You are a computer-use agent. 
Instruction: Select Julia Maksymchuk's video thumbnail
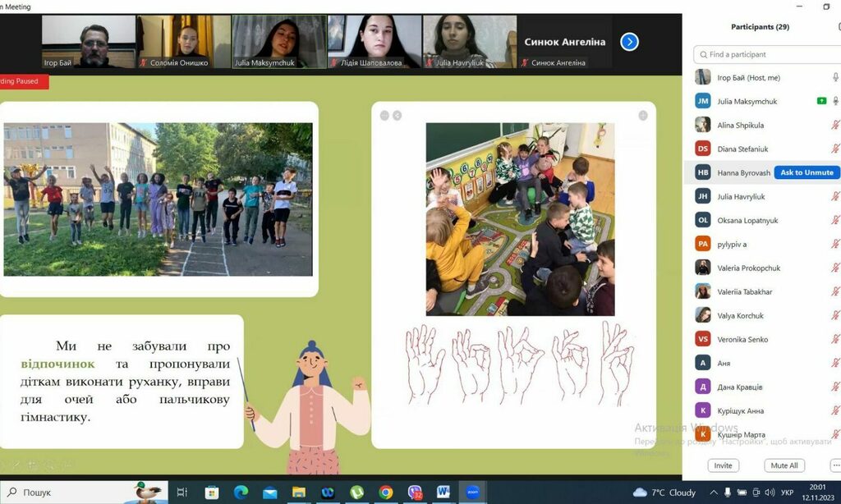[x=278, y=41]
